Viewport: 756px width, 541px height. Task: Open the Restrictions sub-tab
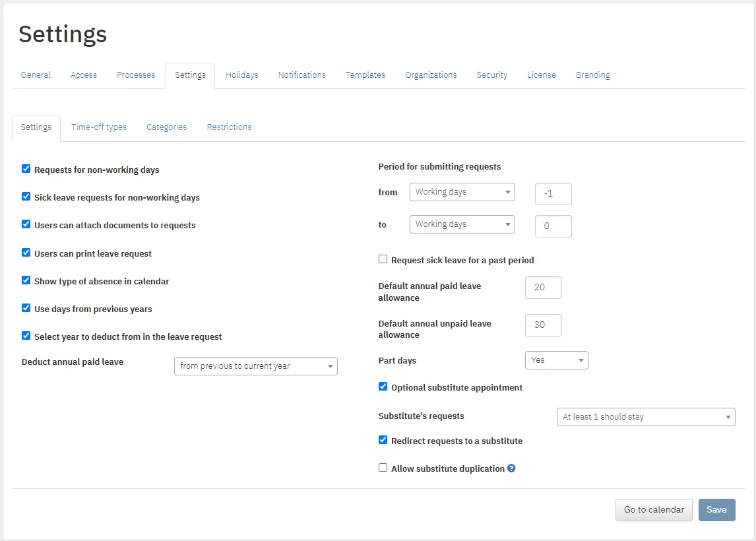[229, 127]
